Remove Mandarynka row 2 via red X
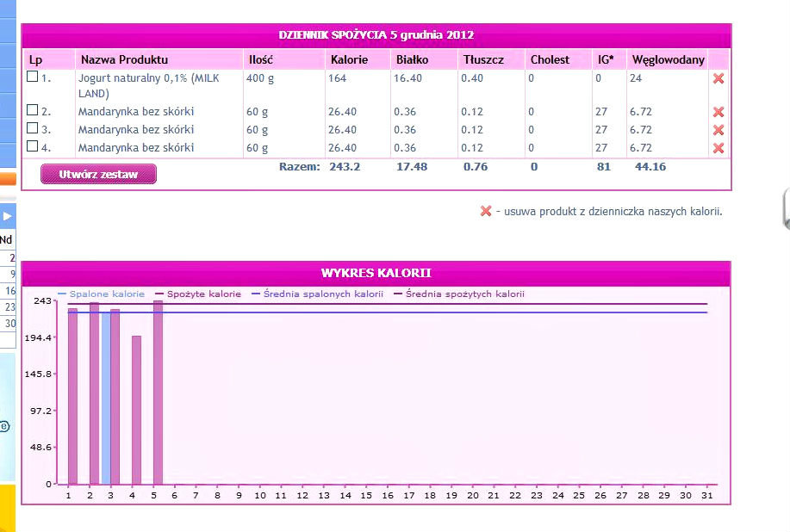The width and height of the screenshot is (790, 532). point(718,112)
